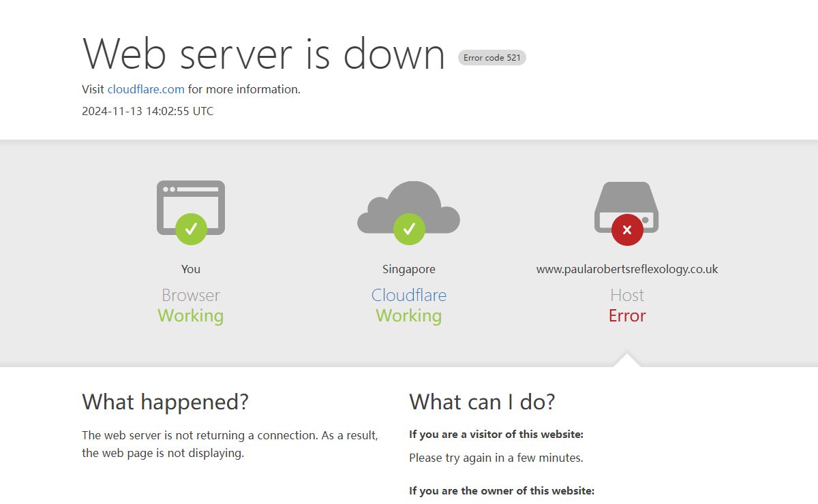Click the red Error status under Host
This screenshot has width=818, height=504.
click(627, 315)
